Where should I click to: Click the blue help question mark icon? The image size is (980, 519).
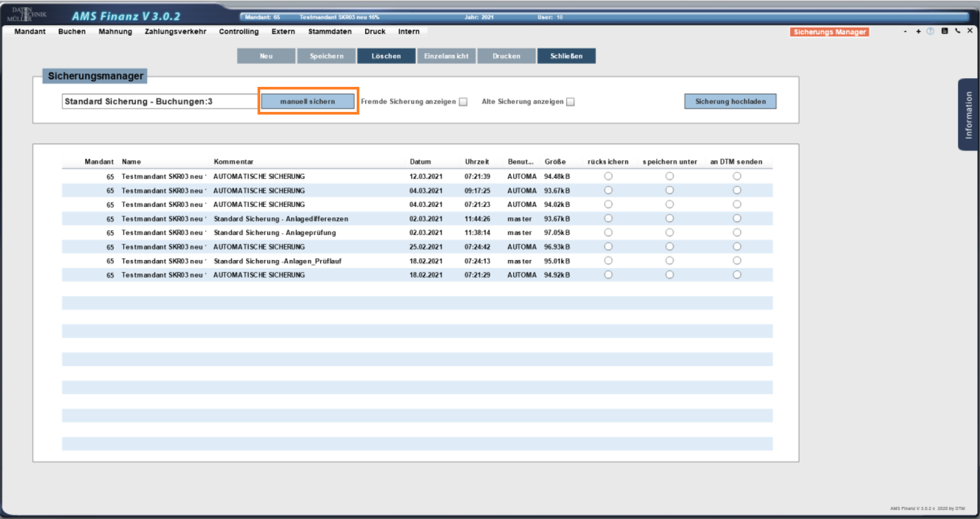click(x=930, y=31)
